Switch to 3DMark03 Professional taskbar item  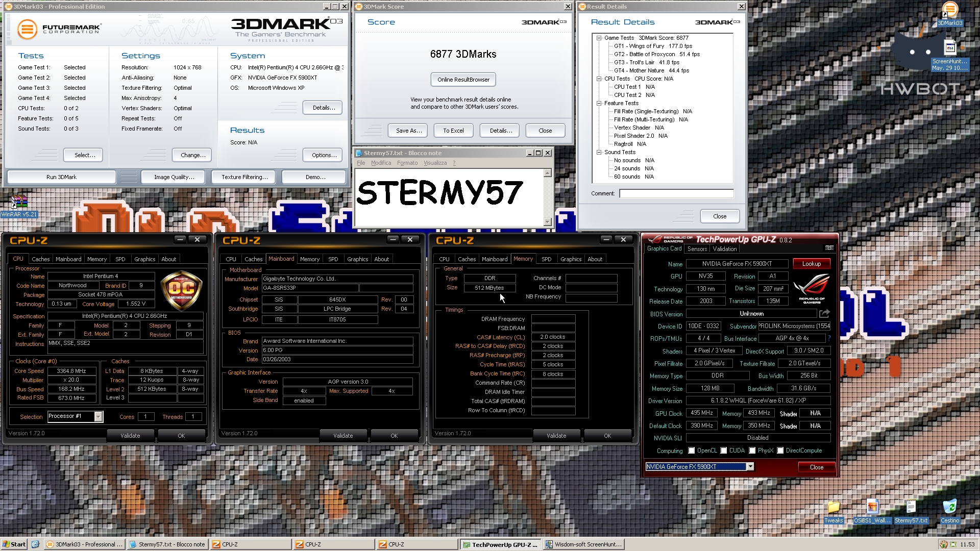pos(84,544)
